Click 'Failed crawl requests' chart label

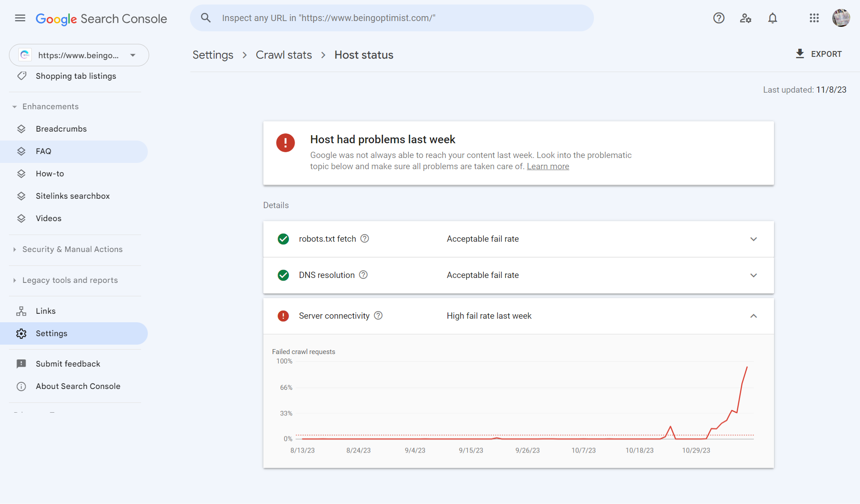click(x=303, y=352)
